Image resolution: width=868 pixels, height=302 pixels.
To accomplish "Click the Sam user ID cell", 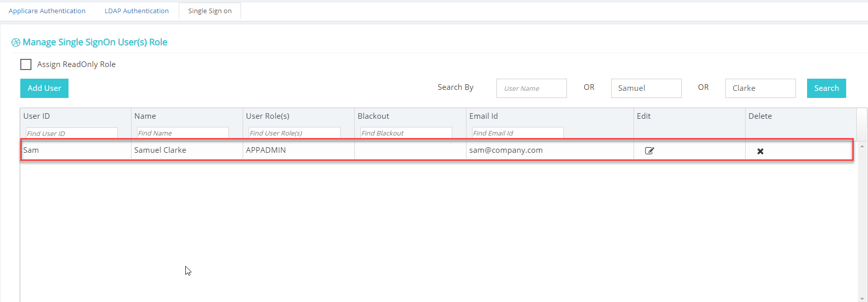I will coord(76,150).
